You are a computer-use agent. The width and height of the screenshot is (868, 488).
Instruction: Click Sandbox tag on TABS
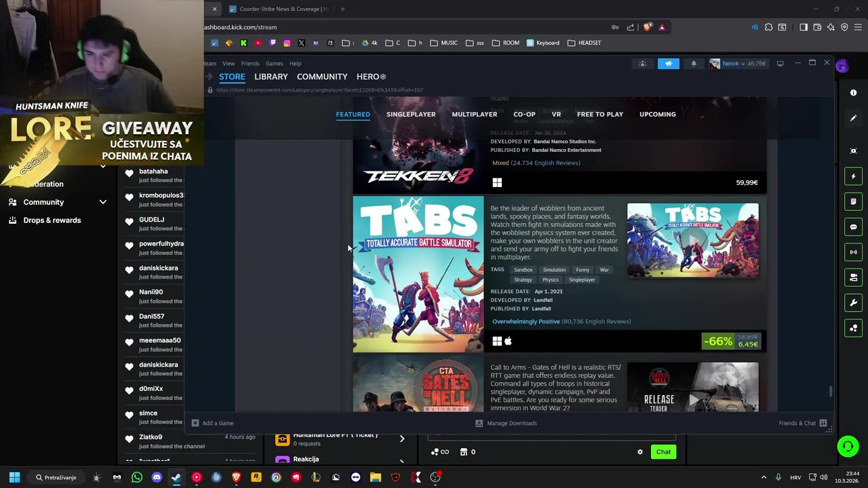pyautogui.click(x=523, y=270)
